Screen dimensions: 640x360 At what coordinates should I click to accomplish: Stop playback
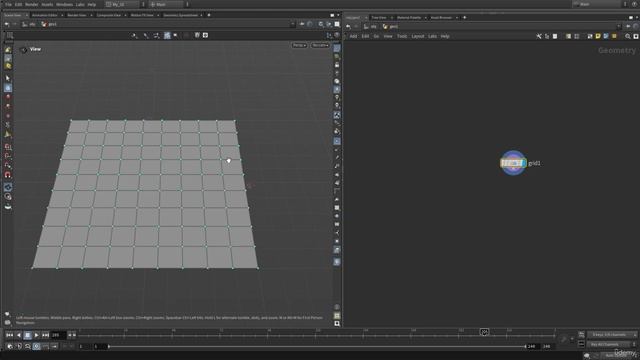(28, 335)
